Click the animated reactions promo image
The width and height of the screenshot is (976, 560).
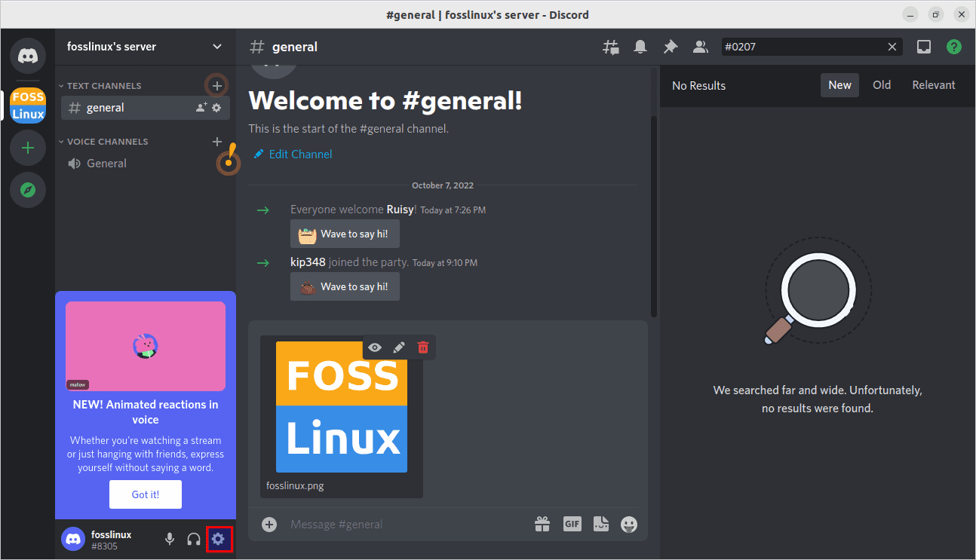(x=146, y=346)
